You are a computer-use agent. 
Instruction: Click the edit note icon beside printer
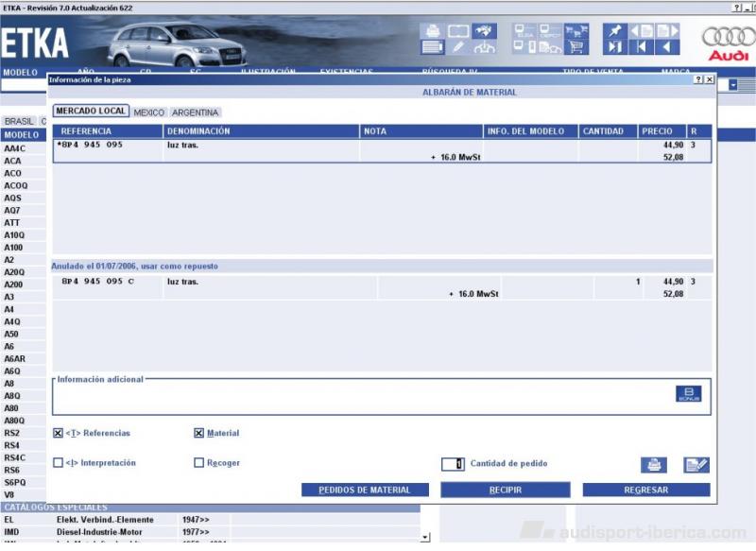click(x=696, y=464)
